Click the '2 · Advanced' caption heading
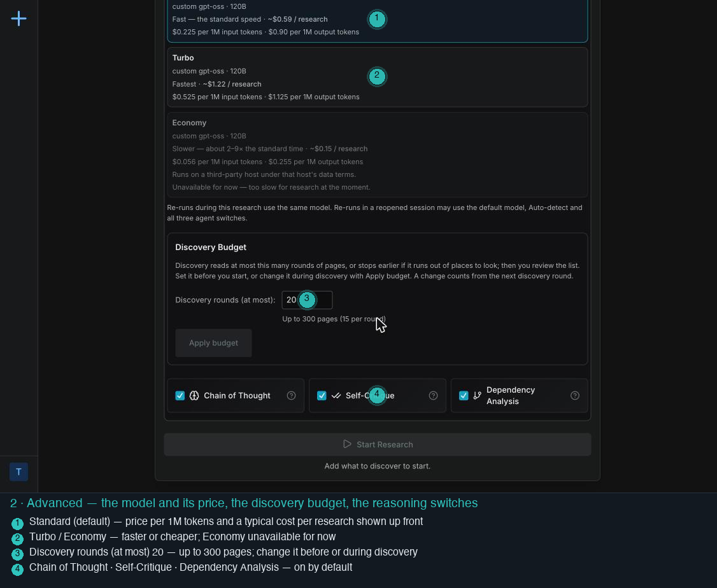 click(x=244, y=503)
